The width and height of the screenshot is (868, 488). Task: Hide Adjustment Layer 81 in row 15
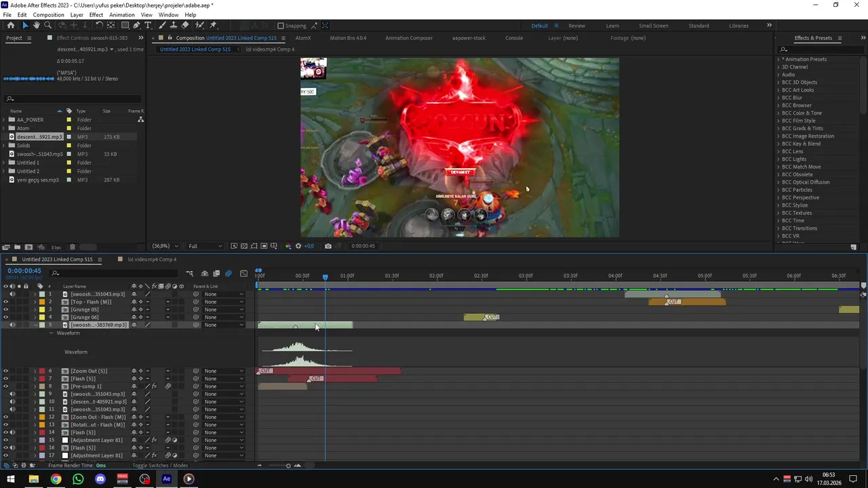tap(5, 440)
